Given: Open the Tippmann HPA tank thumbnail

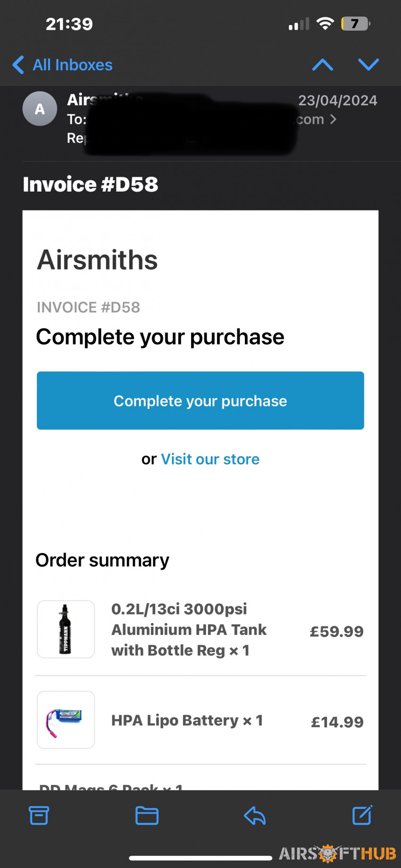Looking at the screenshot, I should pos(66,629).
